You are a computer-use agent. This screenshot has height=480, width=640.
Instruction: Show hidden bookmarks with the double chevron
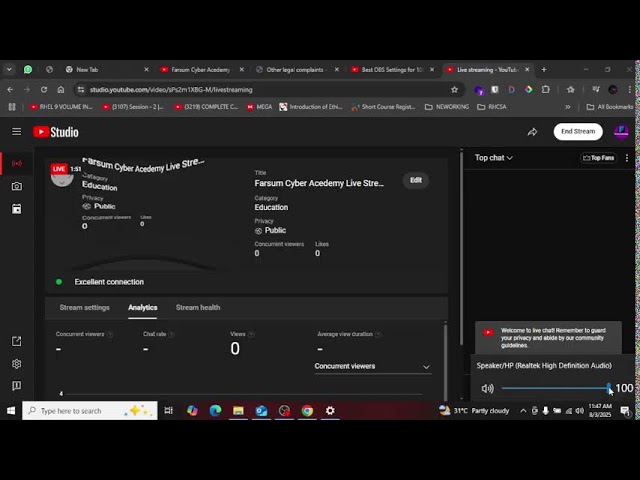coord(567,107)
